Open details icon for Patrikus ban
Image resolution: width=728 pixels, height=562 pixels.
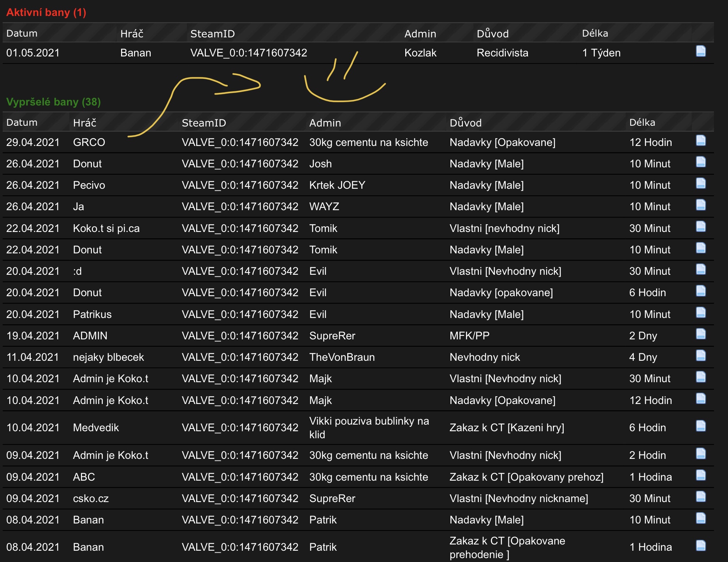(x=700, y=313)
